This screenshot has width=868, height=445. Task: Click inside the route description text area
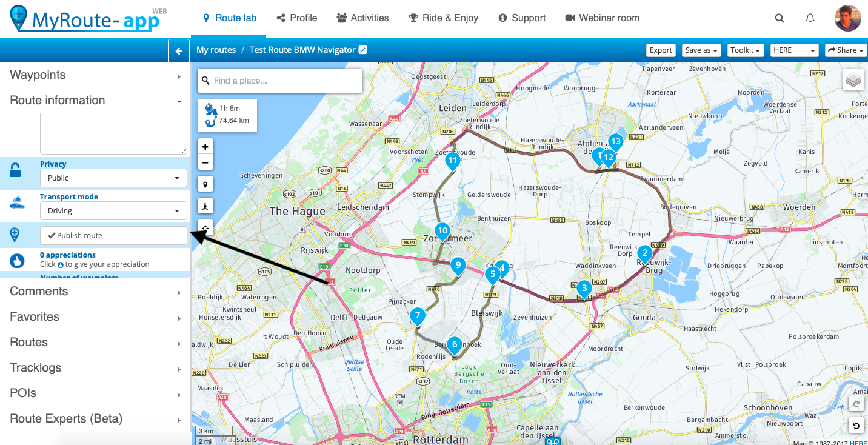tap(113, 133)
